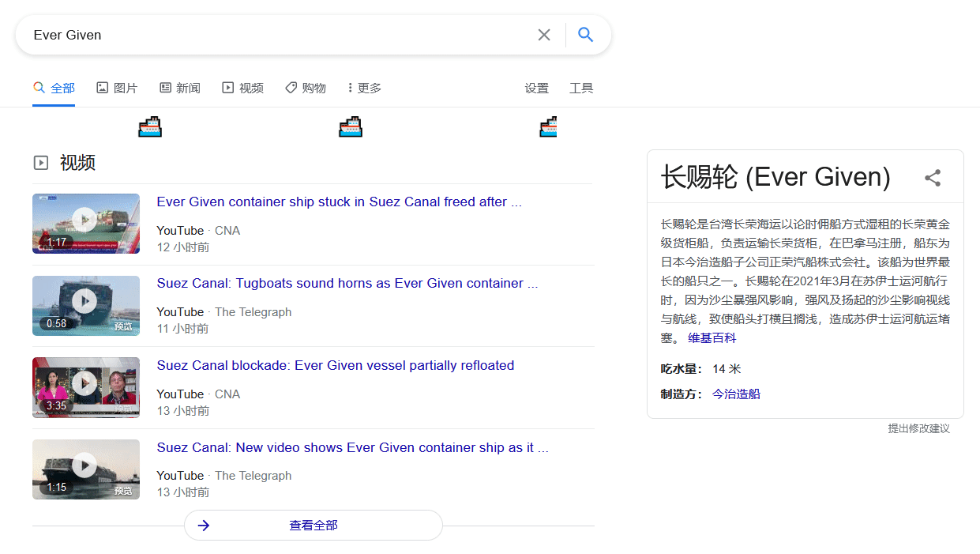Play the 3:35 CNA blockade video thumbnail
This screenshot has height=554, width=980.
point(86,387)
